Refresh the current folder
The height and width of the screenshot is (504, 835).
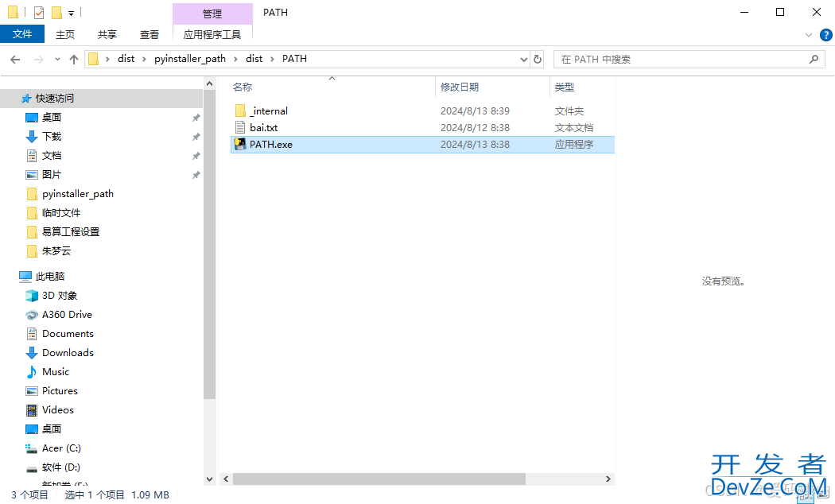[538, 59]
